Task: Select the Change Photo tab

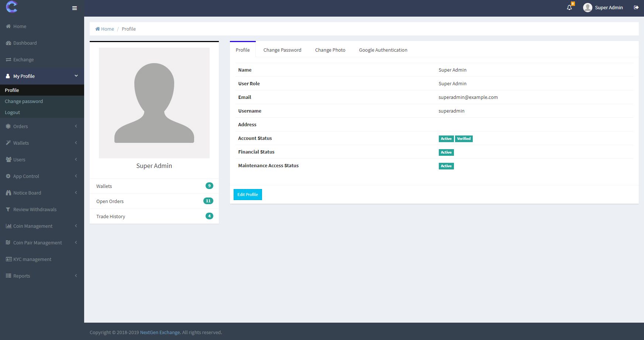Action: tap(330, 50)
